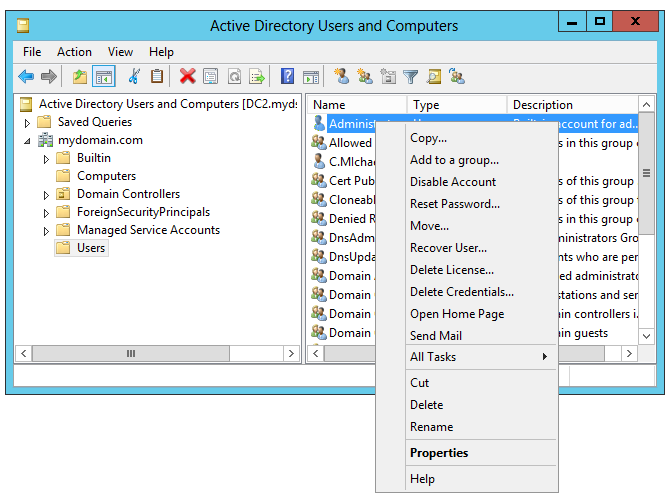Screen dimensions: 668x498
Task: Click the Export list toolbar icon
Action: pyautogui.click(x=257, y=76)
